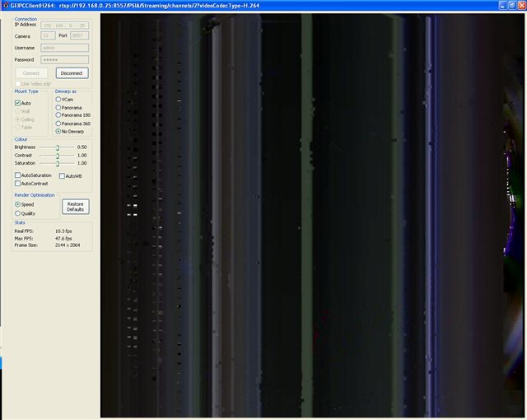Click the Ceiling mount type radio
The width and height of the screenshot is (527, 420).
[x=17, y=119]
